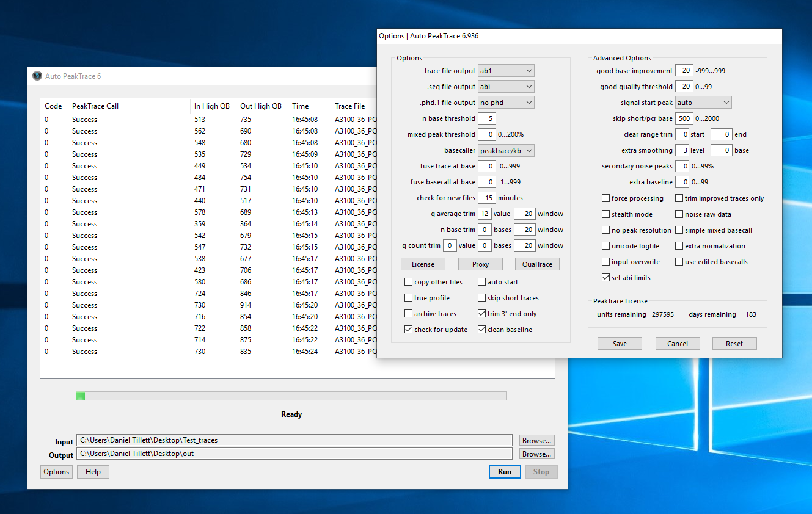Click the Run button

(x=505, y=472)
